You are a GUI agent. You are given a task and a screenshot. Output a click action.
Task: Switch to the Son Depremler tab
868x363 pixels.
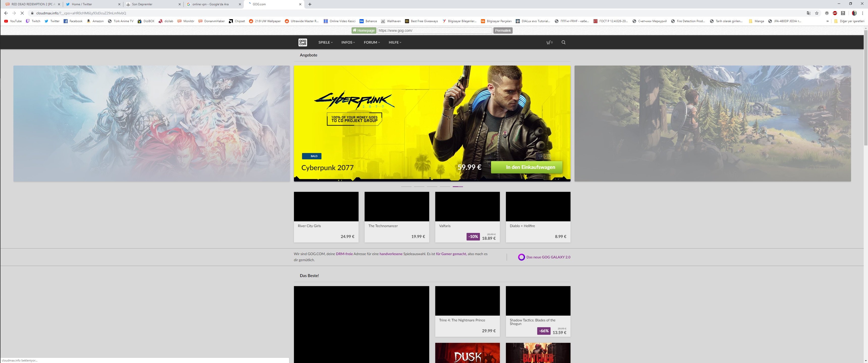click(x=153, y=4)
